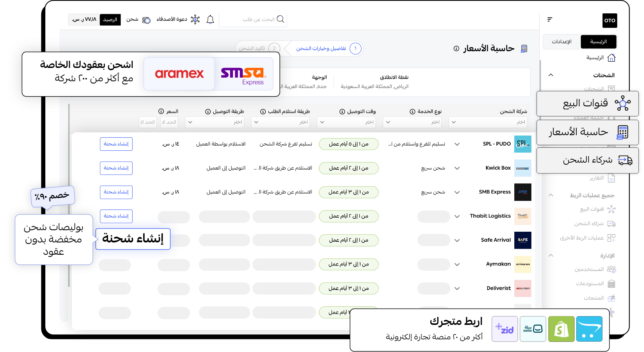Switch to the الرئيسية tab
This screenshot has height=352, width=644.
pyautogui.click(x=598, y=42)
